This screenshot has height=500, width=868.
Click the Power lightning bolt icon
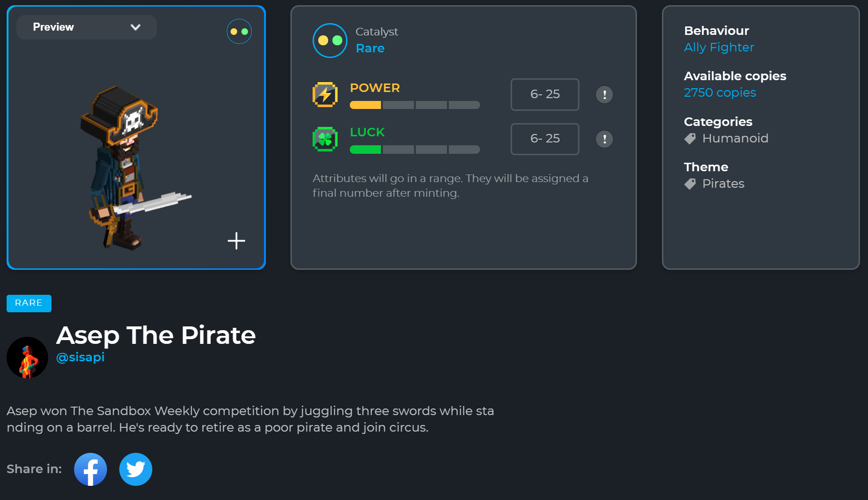pyautogui.click(x=325, y=94)
